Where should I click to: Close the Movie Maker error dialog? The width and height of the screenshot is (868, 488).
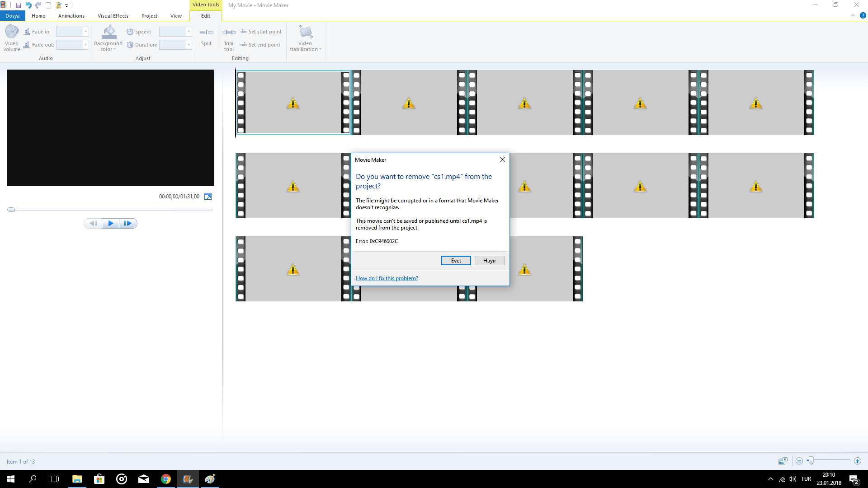coord(502,160)
